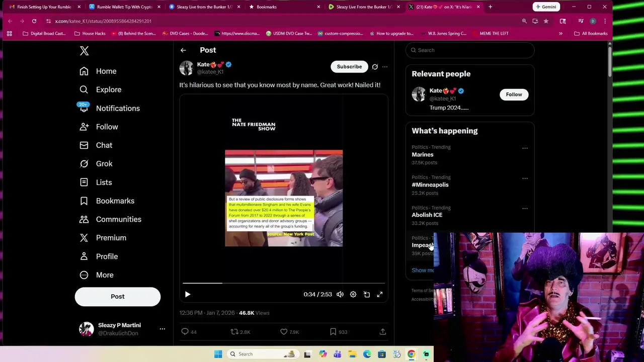
Task: Open trending topic #Minneapolis
Action: point(430,185)
